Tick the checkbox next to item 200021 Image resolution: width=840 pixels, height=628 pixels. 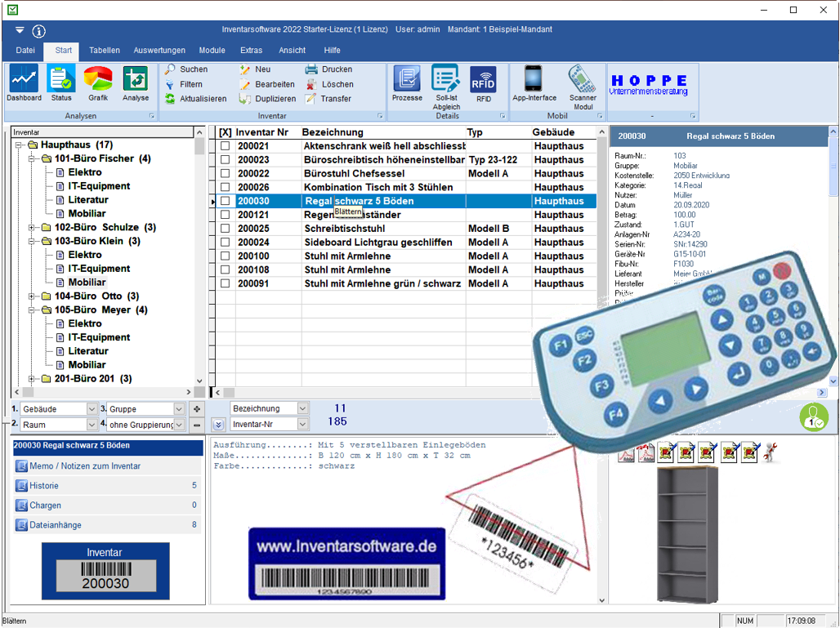[226, 145]
